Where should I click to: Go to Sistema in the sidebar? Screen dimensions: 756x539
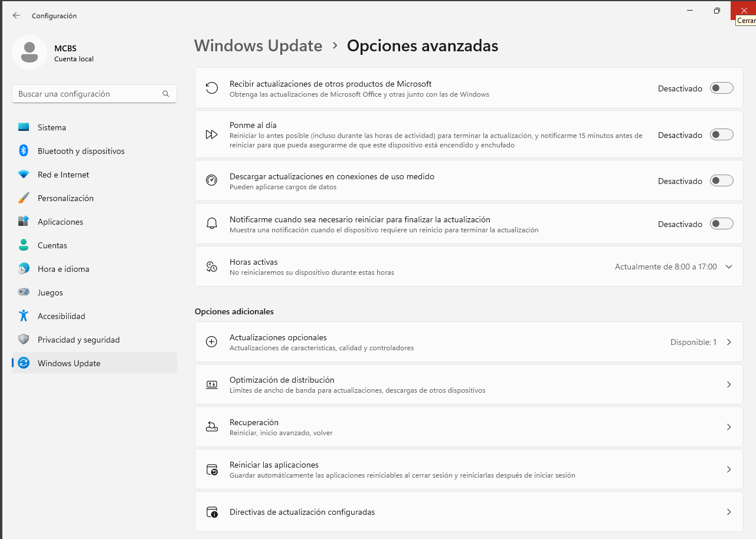point(52,127)
